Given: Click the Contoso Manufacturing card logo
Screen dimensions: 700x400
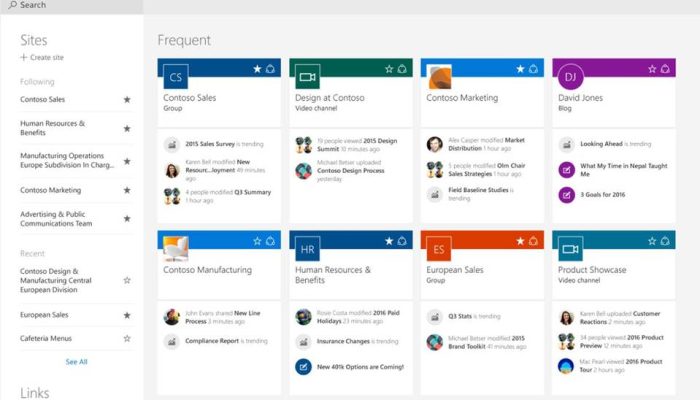Looking at the screenshot, I should click(176, 249).
